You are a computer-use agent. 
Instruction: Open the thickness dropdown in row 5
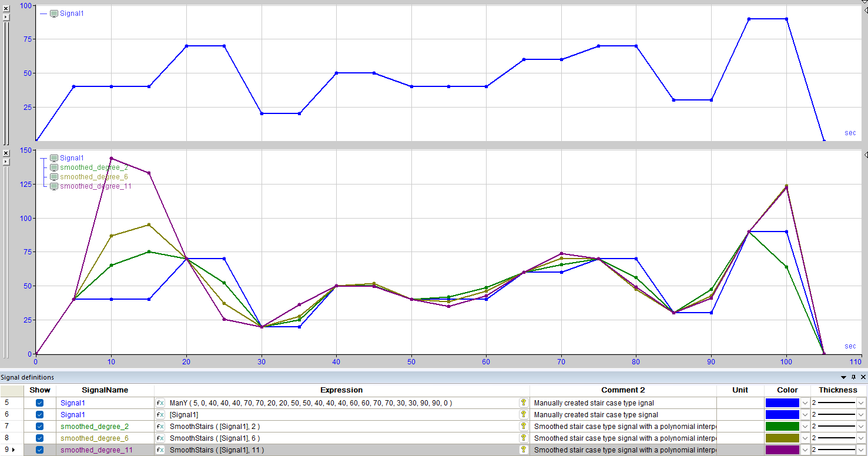coord(862,403)
